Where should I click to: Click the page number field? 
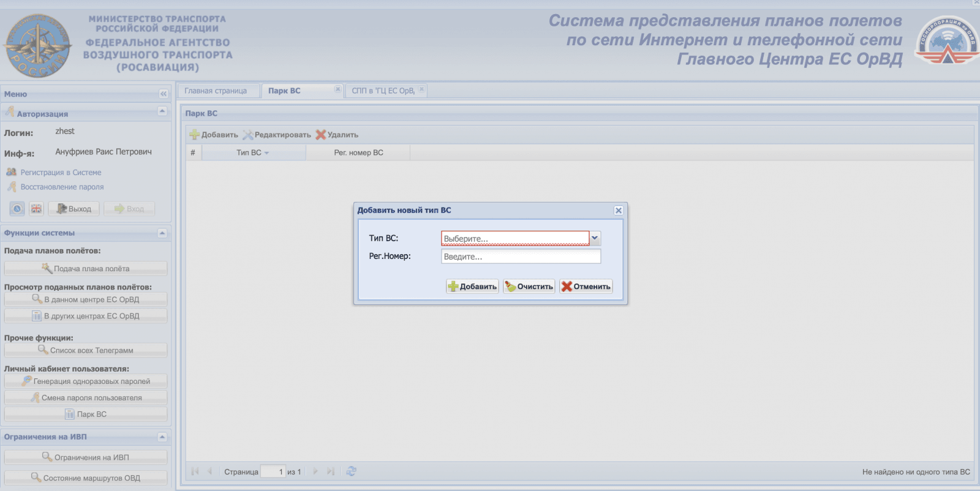coord(273,471)
